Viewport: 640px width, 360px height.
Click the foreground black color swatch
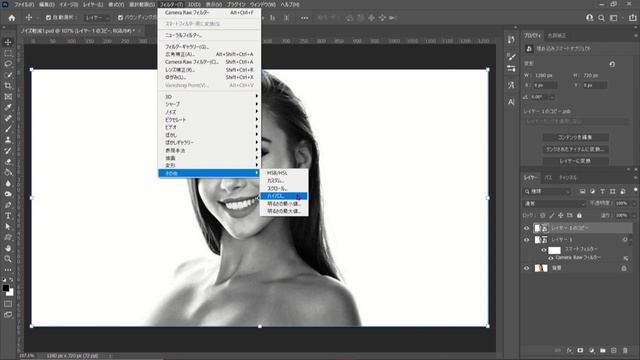tap(6, 288)
